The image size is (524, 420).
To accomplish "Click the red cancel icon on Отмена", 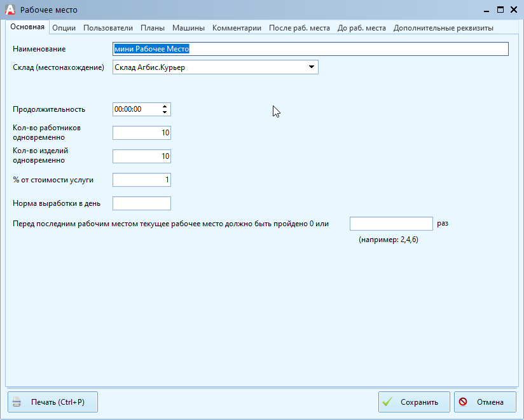I will pos(463,402).
